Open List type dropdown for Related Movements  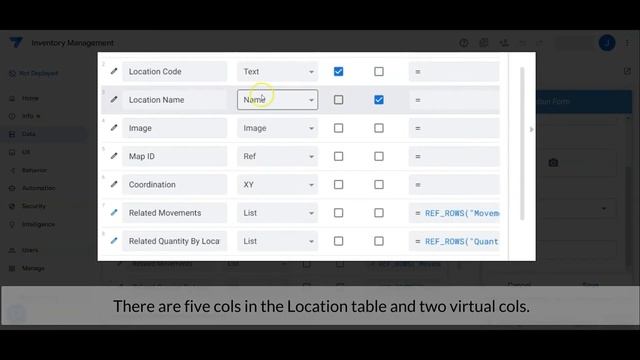tap(278, 213)
